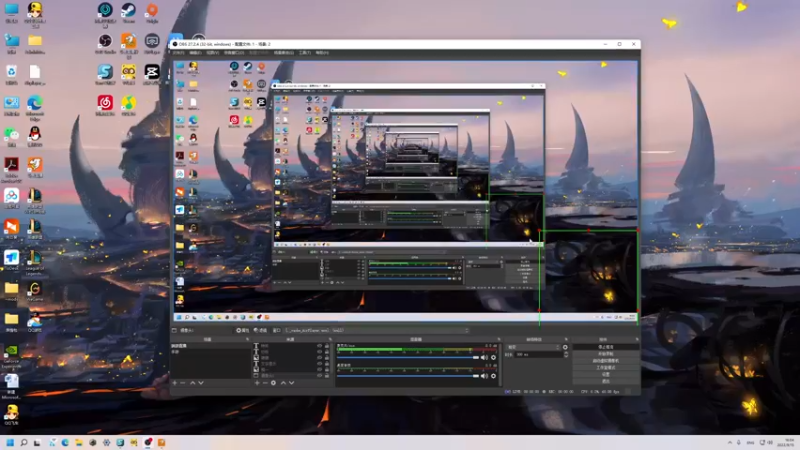Image resolution: width=800 pixels, height=450 pixels.
Task: Open the File menu in OBS
Action: tap(178, 53)
